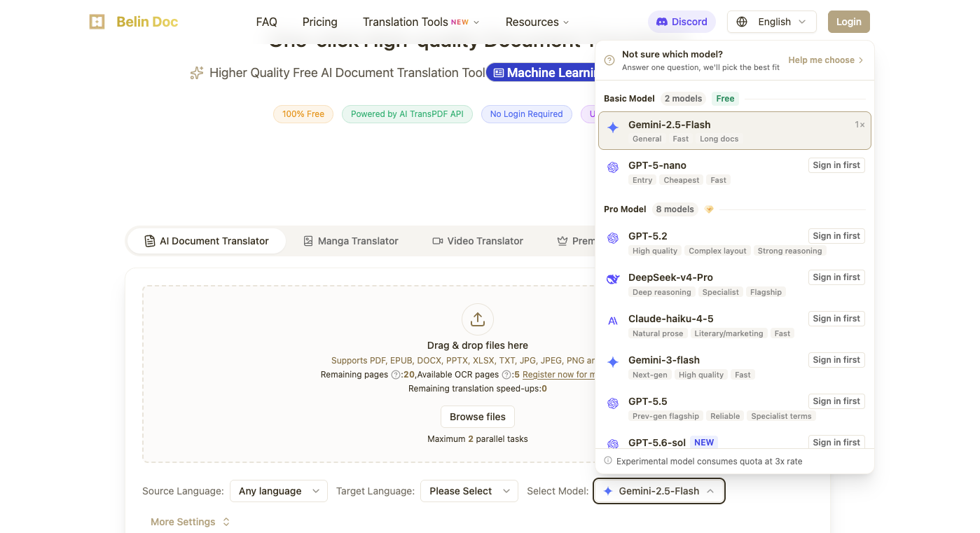Click the Login button
Screen dimensions: 980x533
pos(849,22)
